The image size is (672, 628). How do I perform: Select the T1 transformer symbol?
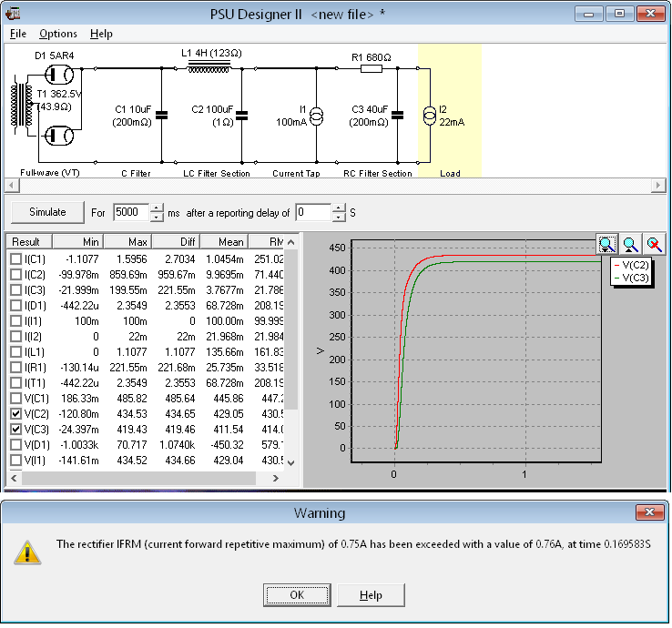tap(22, 106)
